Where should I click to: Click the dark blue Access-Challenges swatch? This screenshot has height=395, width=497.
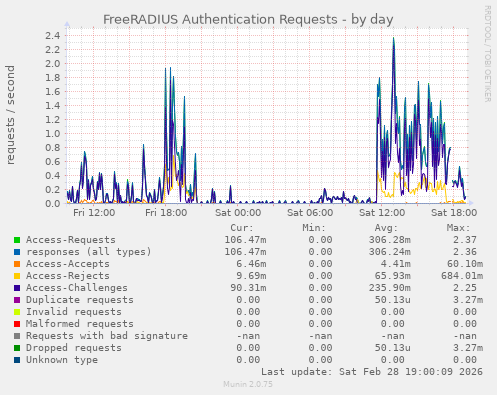click(x=17, y=288)
